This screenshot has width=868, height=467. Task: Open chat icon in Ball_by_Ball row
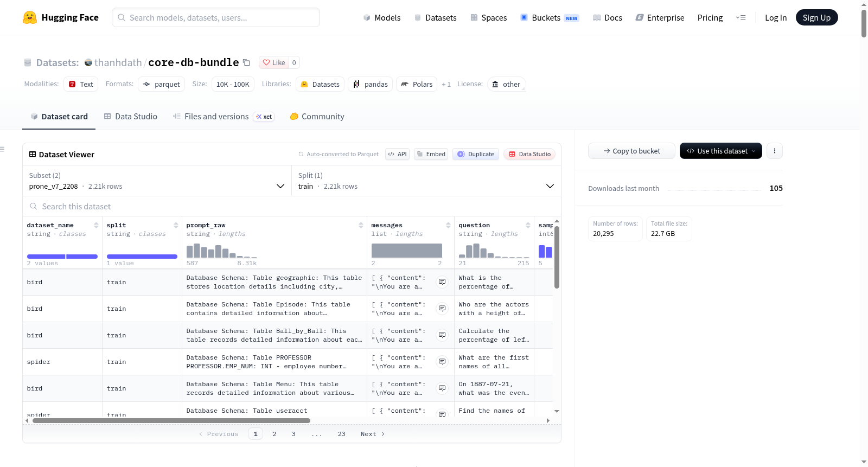[442, 335]
